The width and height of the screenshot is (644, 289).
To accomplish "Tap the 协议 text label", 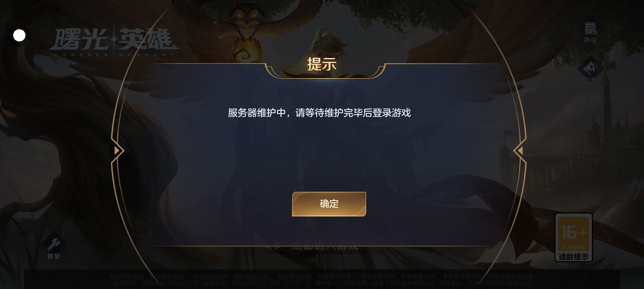I will coord(590,40).
